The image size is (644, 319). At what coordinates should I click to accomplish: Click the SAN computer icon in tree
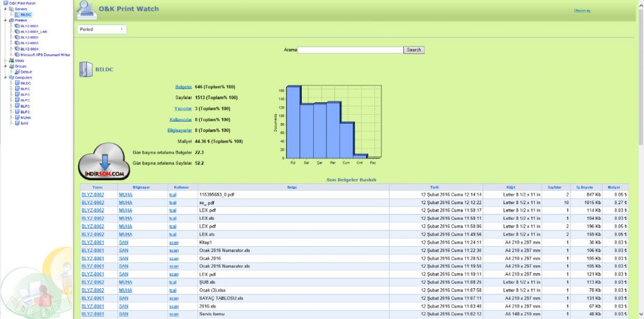[x=17, y=124]
